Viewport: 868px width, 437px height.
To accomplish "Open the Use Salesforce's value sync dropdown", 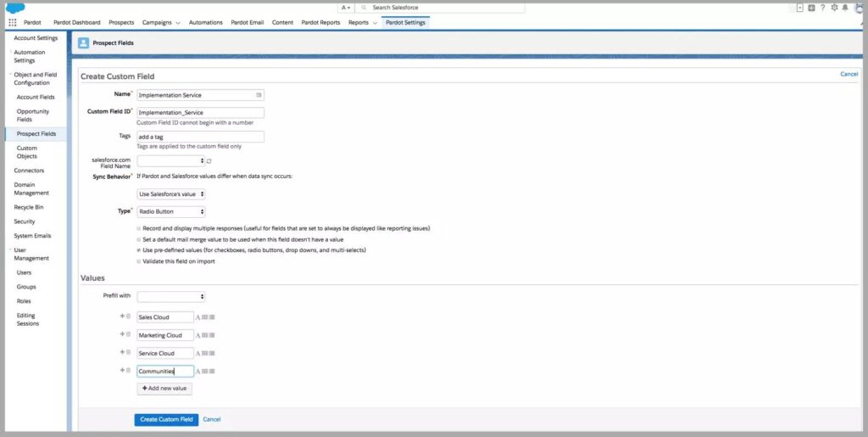I will pyautogui.click(x=171, y=194).
